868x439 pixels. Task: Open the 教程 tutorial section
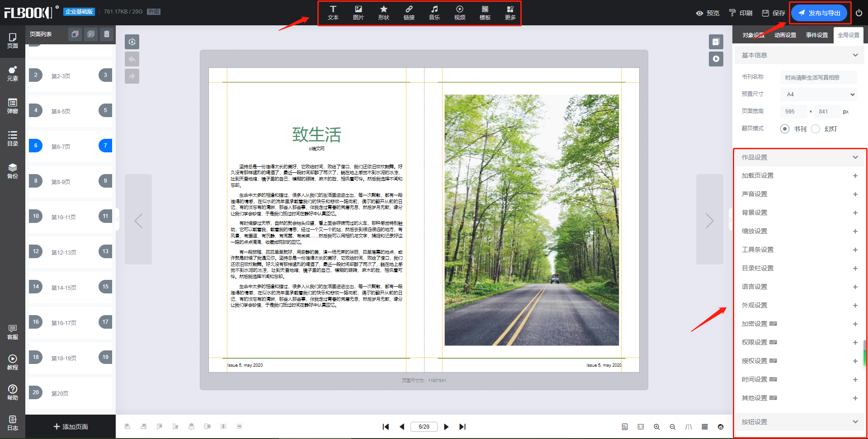13,362
